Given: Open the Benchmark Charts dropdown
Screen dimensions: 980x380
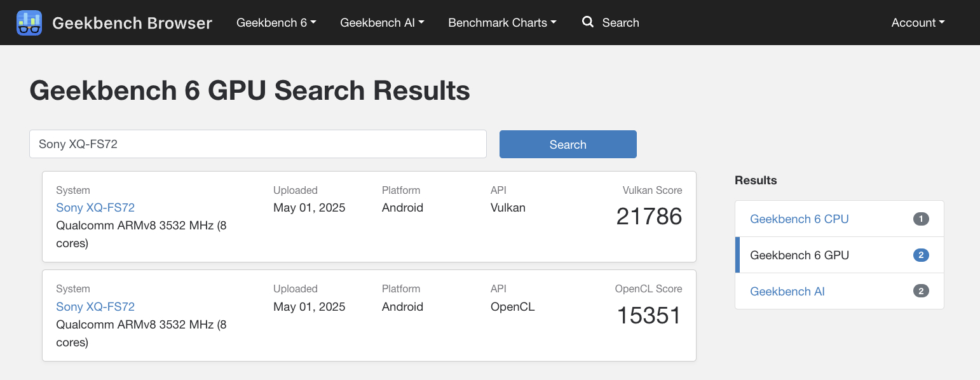Looking at the screenshot, I should click(502, 23).
